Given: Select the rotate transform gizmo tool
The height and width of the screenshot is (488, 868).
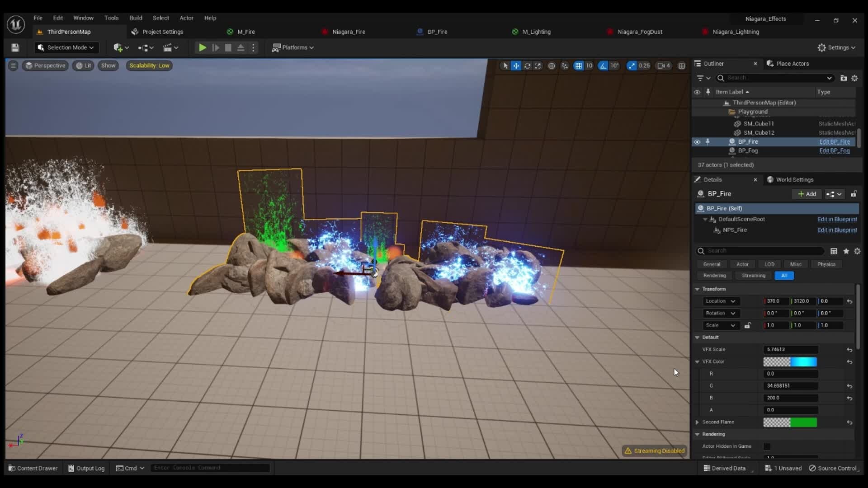Looking at the screenshot, I should (527, 66).
